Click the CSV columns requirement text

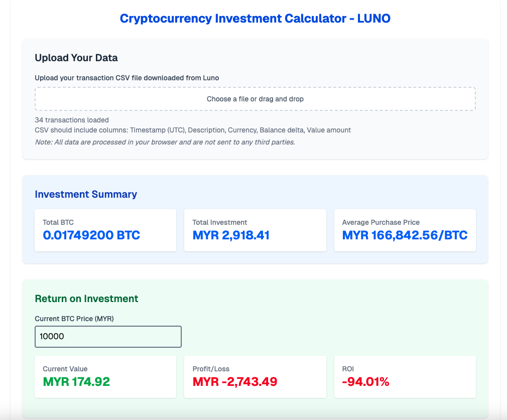[193, 130]
